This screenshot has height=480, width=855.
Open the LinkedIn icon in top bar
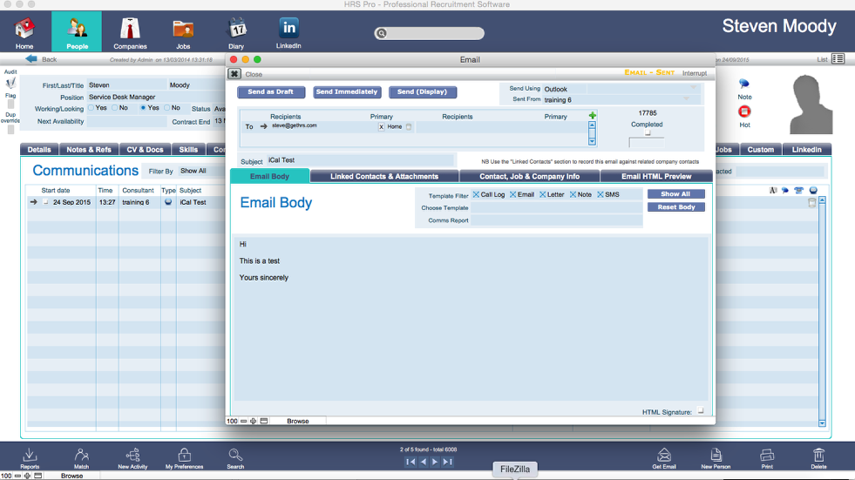[288, 27]
